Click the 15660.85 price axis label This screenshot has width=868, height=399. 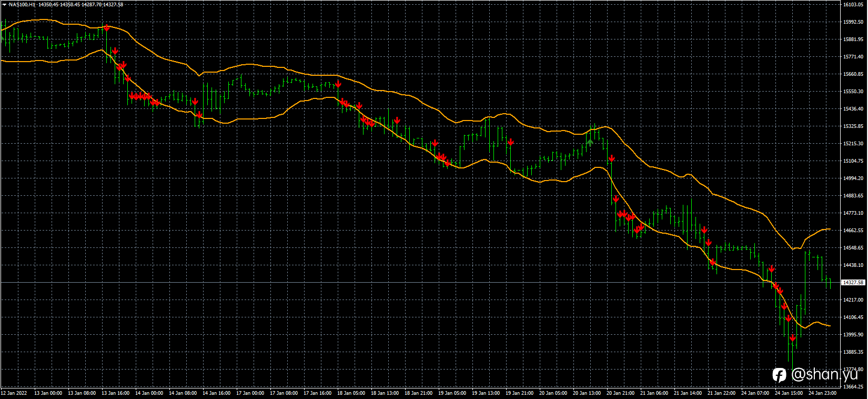click(853, 74)
